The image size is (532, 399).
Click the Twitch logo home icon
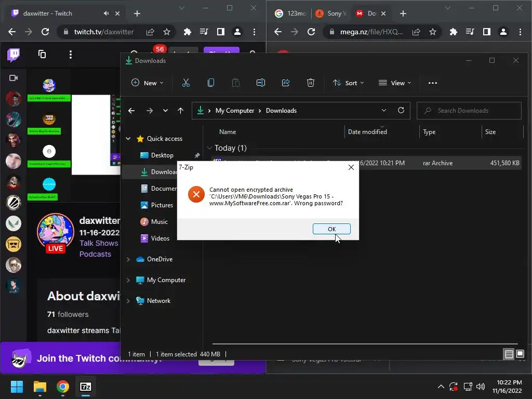point(14,55)
